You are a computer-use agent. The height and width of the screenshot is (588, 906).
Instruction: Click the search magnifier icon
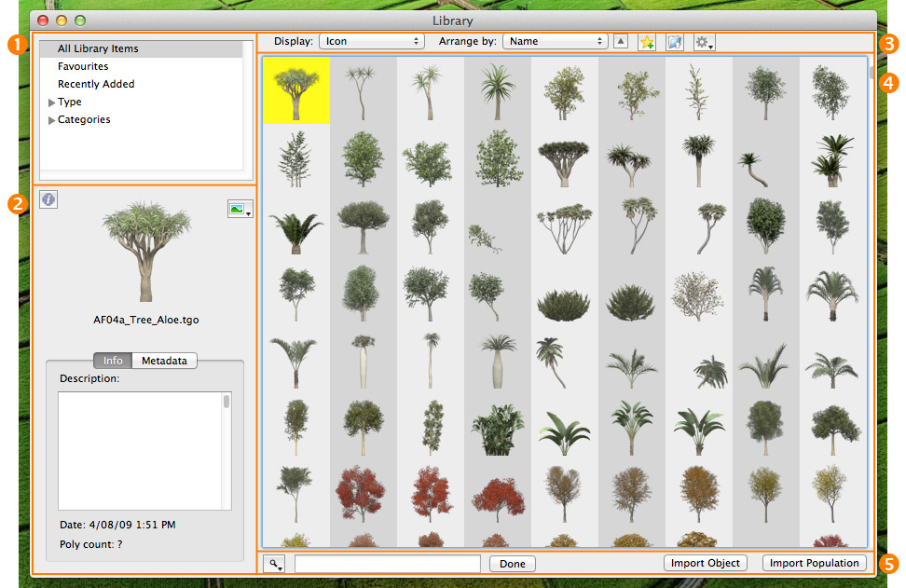[273, 564]
